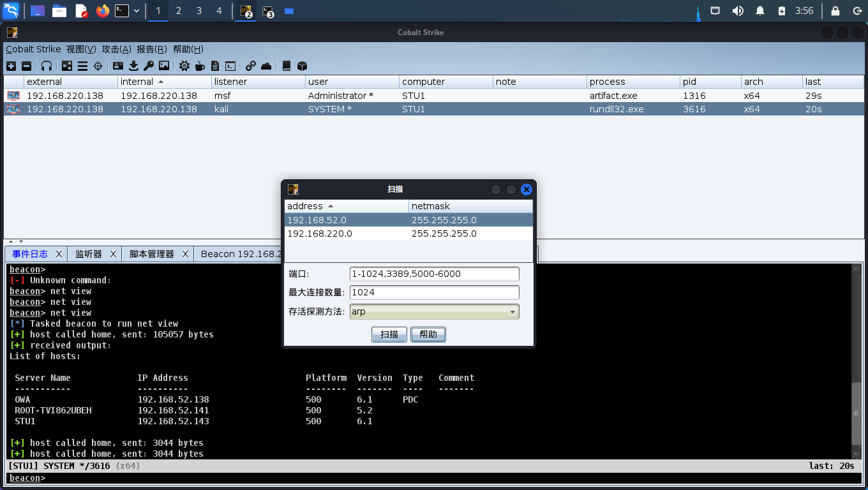Click the coffee cup Java applet icon

[x=200, y=66]
